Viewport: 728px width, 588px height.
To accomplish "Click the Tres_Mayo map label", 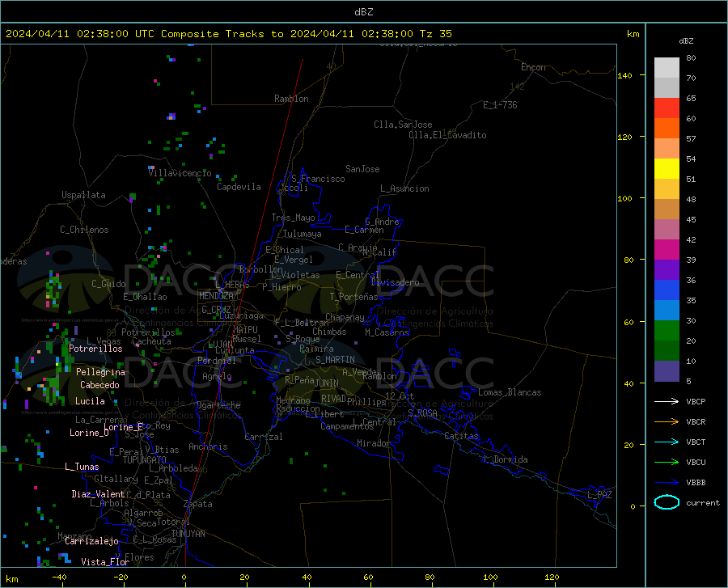I will coord(293,218).
